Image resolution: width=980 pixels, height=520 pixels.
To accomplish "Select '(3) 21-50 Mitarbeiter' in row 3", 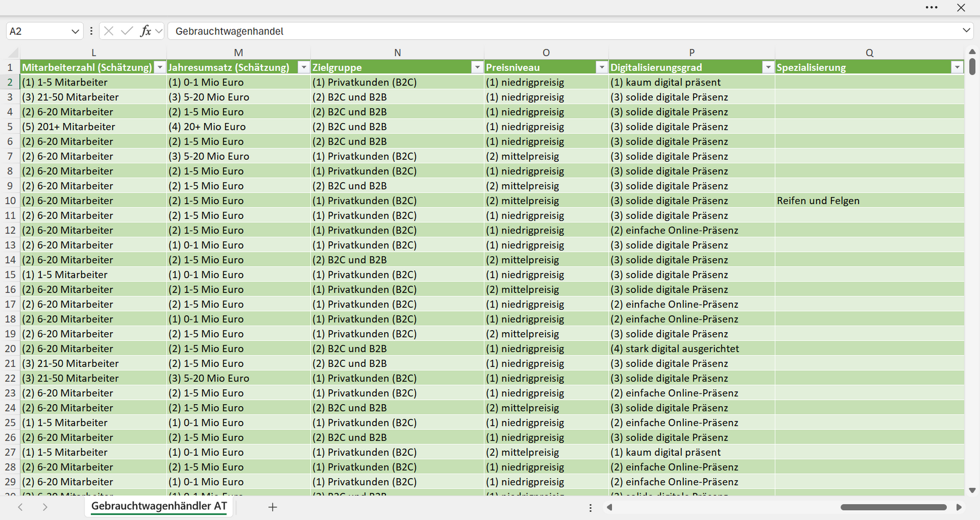I will coord(94,97).
